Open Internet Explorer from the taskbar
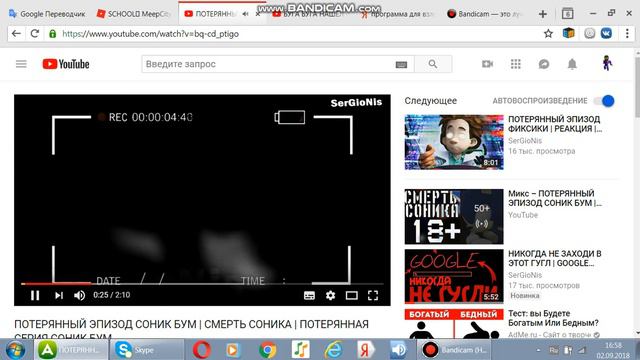 tap(333, 350)
